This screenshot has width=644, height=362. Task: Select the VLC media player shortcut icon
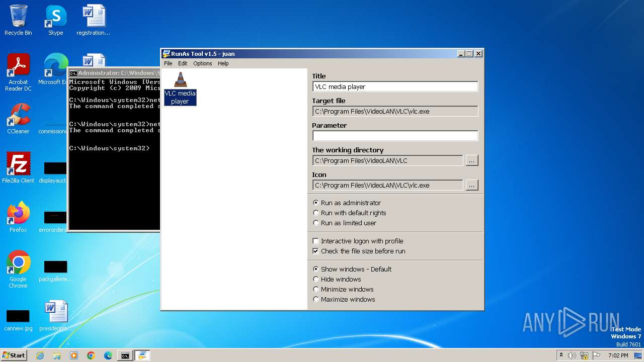[180, 88]
